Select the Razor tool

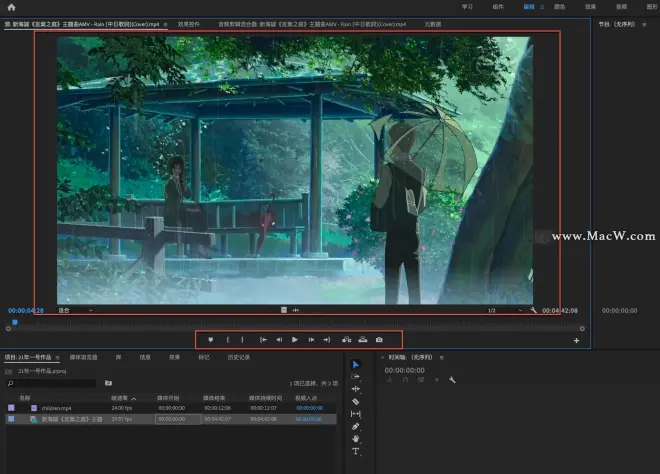[x=356, y=402]
